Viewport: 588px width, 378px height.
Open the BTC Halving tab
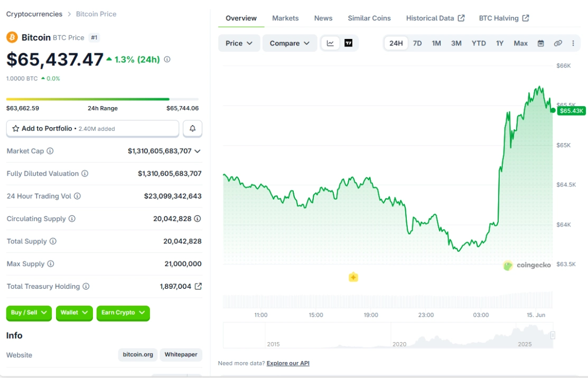503,18
